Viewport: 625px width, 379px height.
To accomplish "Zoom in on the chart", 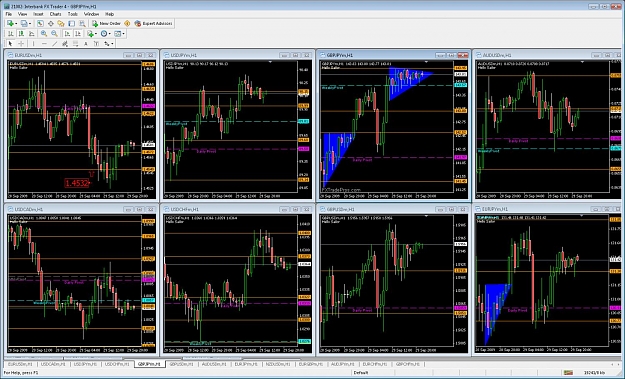I will click(44, 33).
